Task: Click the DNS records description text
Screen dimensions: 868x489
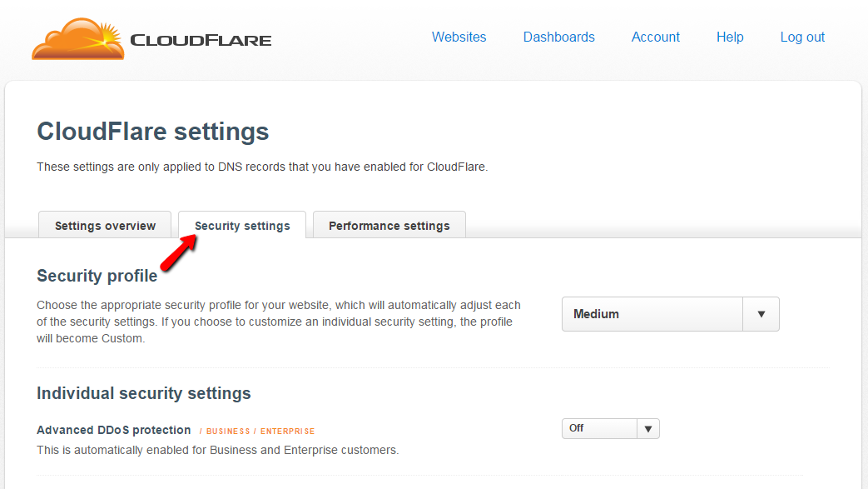Action: click(262, 167)
